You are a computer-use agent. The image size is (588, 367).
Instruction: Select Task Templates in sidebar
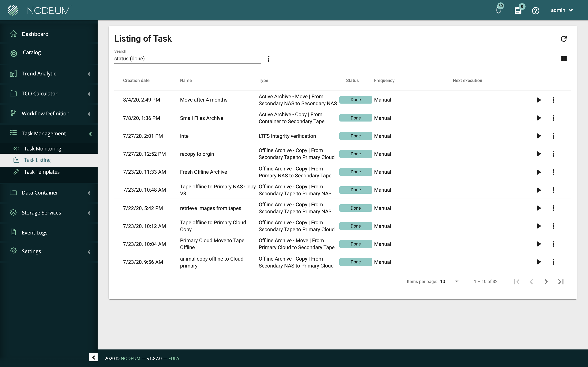[x=42, y=172]
